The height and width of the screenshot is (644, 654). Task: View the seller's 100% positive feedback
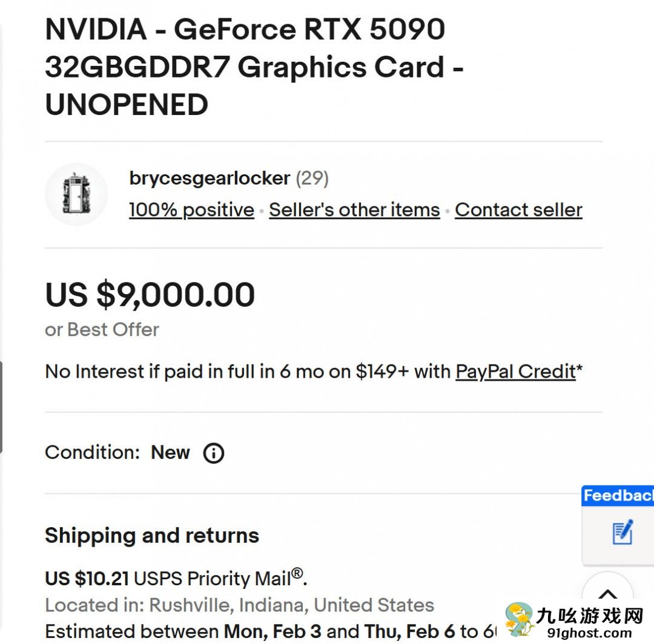click(x=190, y=210)
